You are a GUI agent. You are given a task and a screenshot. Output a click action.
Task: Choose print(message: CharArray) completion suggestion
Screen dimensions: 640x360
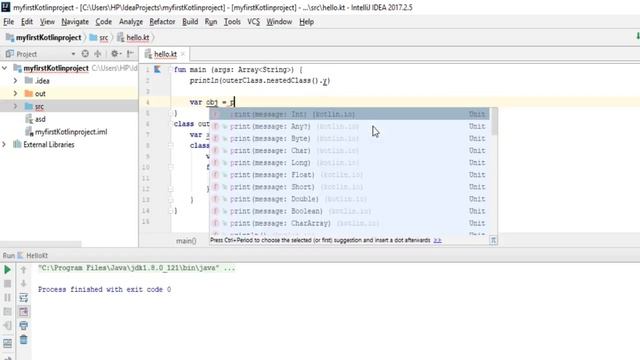click(x=349, y=223)
